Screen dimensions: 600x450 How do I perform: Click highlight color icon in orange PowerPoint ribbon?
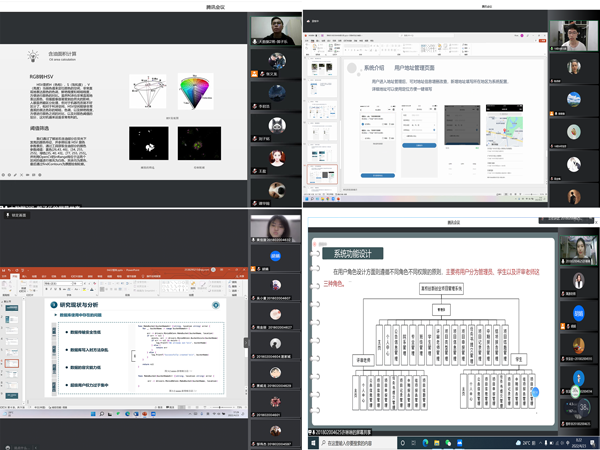click(85, 289)
